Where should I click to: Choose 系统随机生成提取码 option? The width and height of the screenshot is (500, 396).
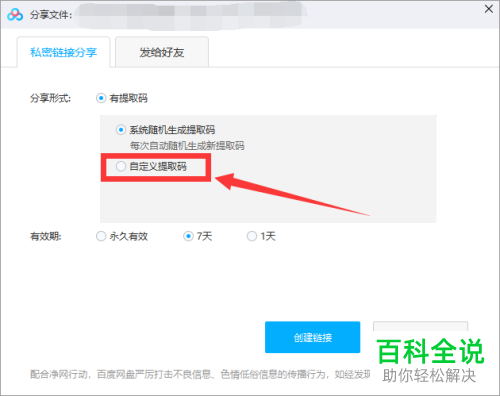pos(121,130)
